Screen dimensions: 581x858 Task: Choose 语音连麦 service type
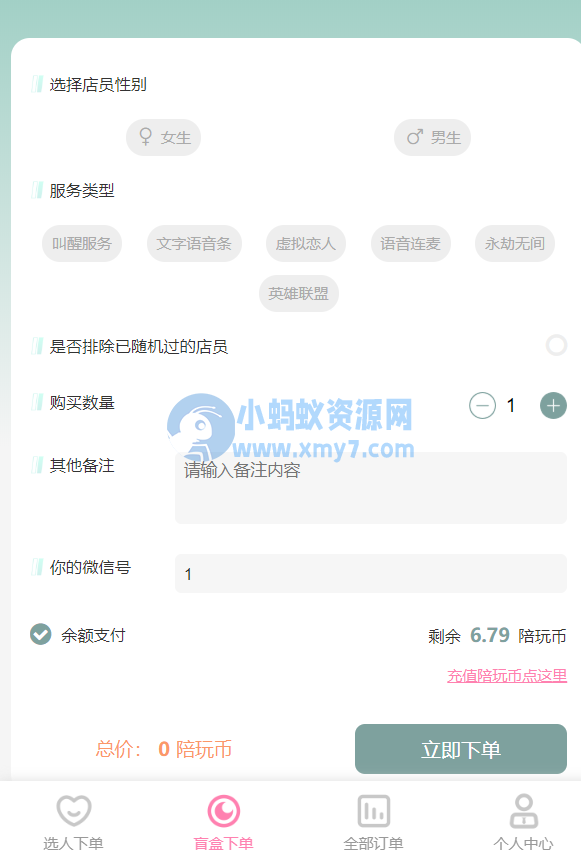[x=411, y=244]
